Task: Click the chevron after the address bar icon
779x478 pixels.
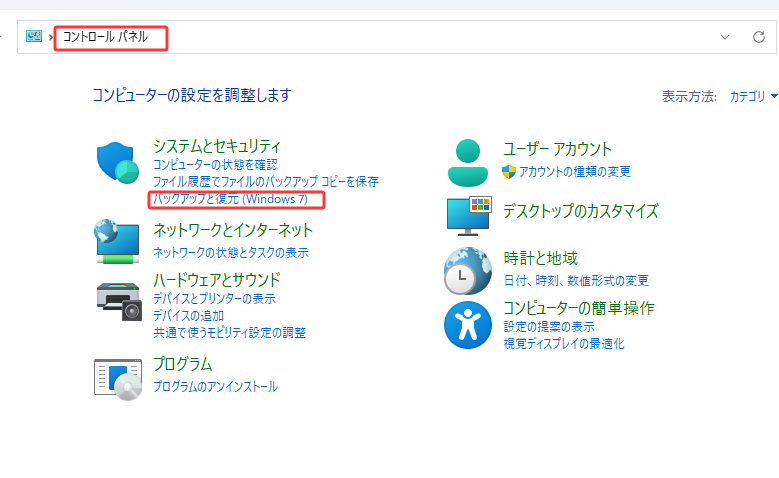Action: pos(51,37)
